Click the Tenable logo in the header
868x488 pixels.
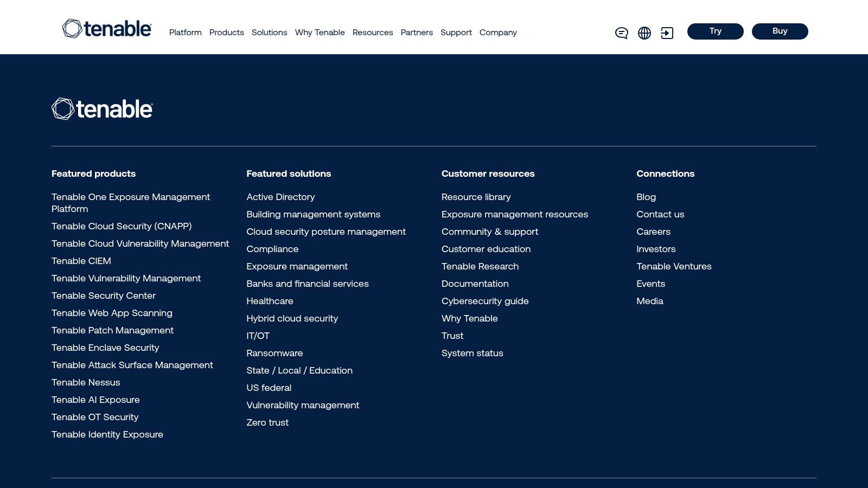(x=107, y=29)
